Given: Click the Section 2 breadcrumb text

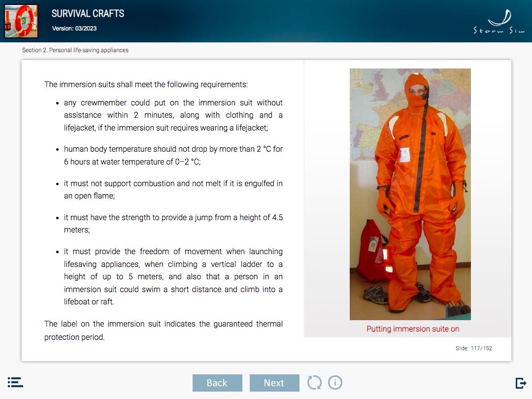Looking at the screenshot, I should [x=75, y=50].
